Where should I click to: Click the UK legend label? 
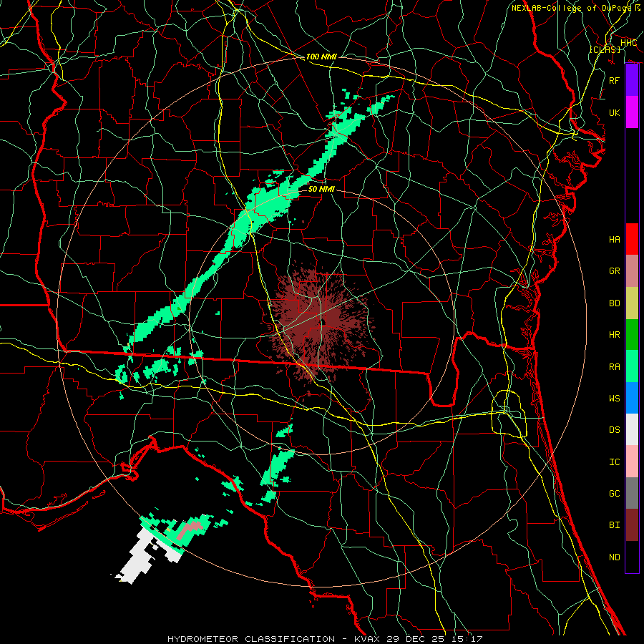[615, 112]
